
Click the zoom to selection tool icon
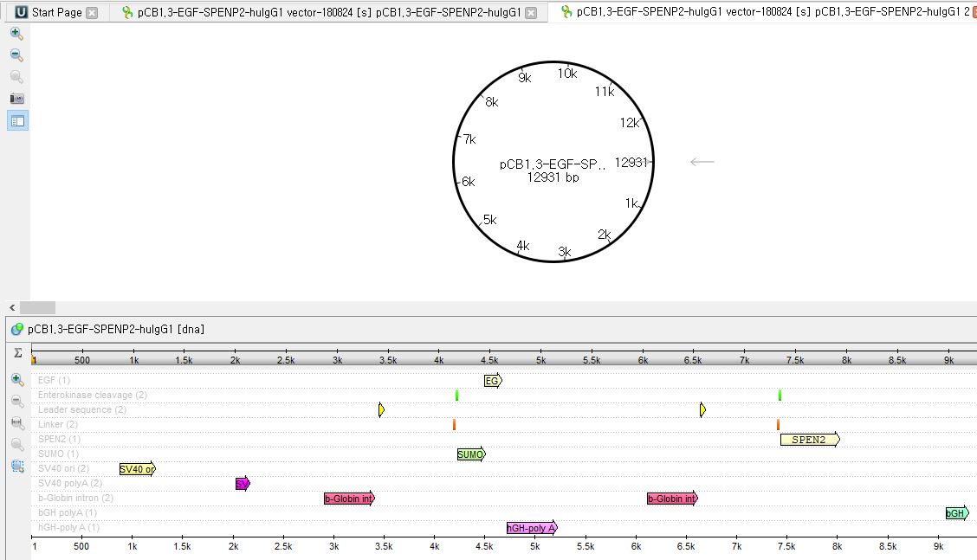17,466
